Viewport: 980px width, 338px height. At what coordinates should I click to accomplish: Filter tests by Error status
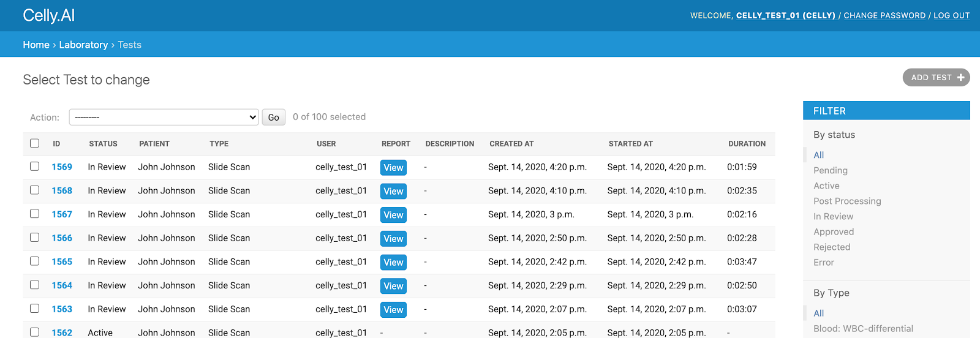click(824, 262)
